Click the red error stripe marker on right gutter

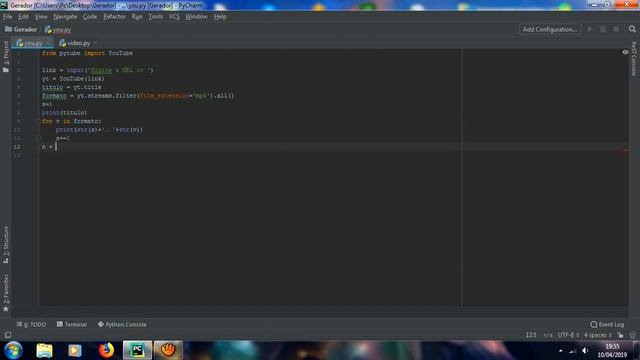click(626, 151)
